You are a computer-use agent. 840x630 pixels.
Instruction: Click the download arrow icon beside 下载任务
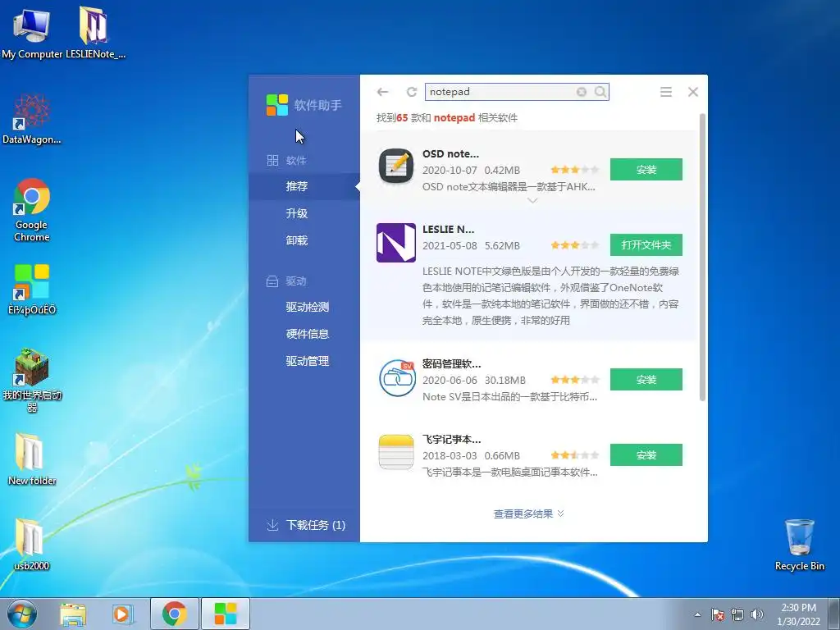(x=272, y=525)
